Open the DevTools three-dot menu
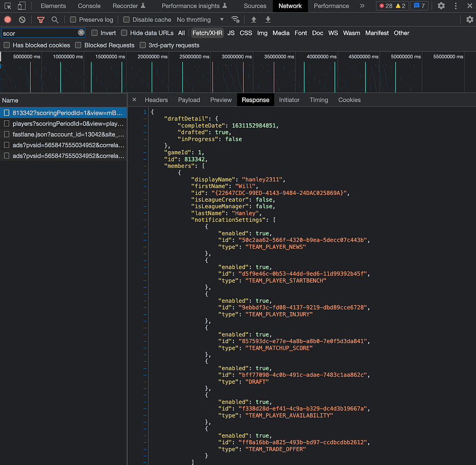Image resolution: width=476 pixels, height=465 pixels. click(x=456, y=6)
